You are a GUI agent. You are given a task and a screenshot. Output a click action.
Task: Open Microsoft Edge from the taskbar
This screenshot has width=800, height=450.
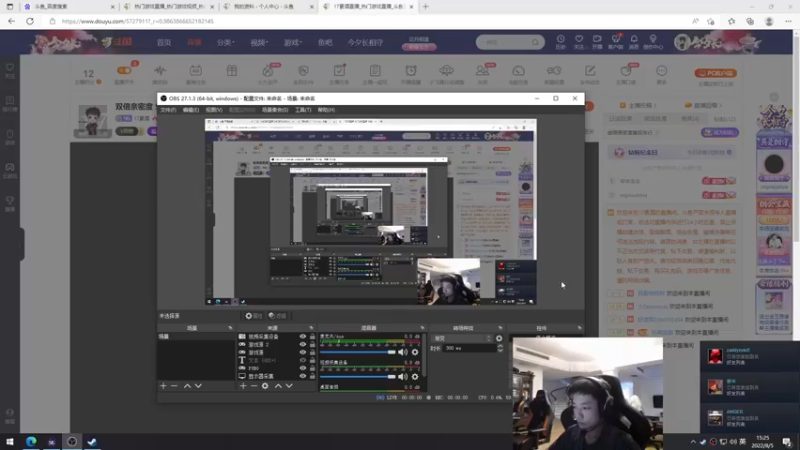(x=31, y=442)
